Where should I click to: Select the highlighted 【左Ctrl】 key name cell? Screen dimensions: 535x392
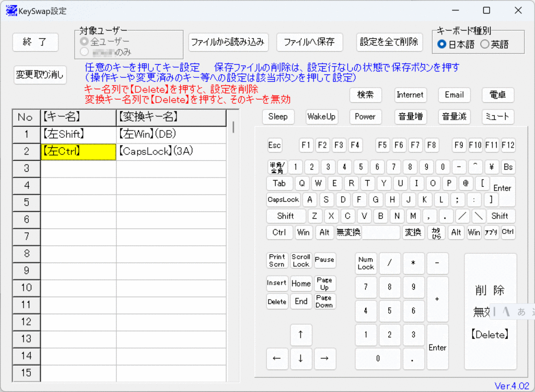[x=78, y=152]
